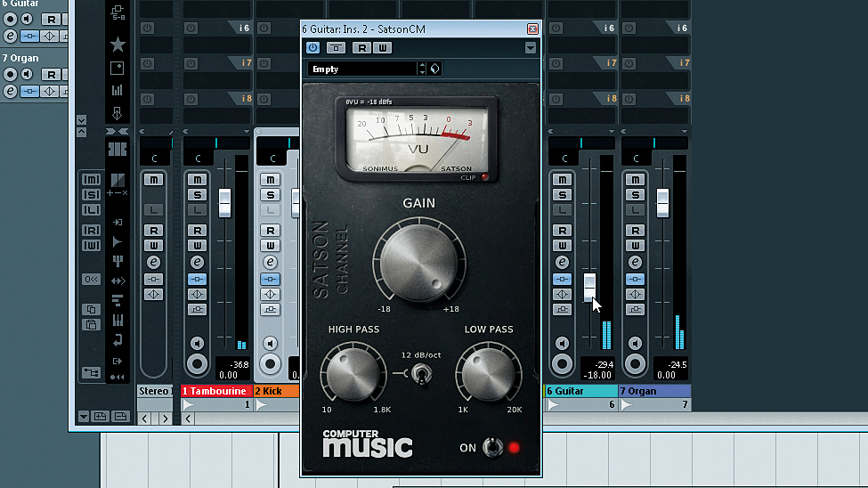Solo the Kick channel

270,194
